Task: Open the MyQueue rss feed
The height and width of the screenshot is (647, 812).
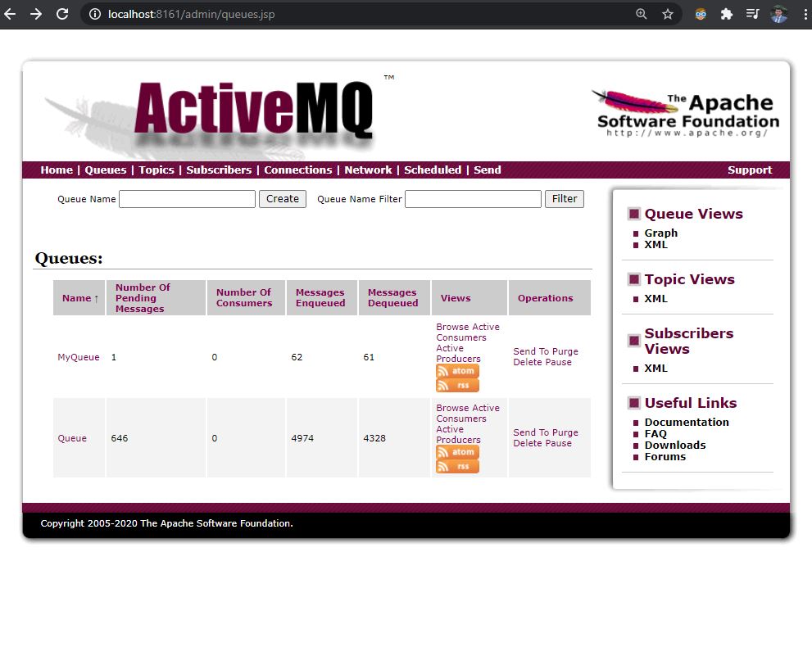Action: 457,386
